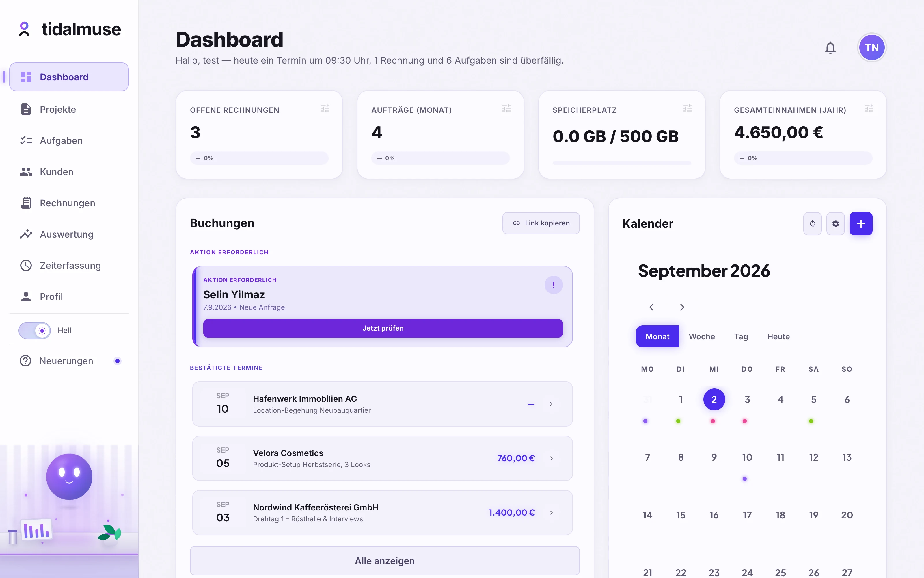Go to previous calendar month
Image resolution: width=924 pixels, height=578 pixels.
651,307
